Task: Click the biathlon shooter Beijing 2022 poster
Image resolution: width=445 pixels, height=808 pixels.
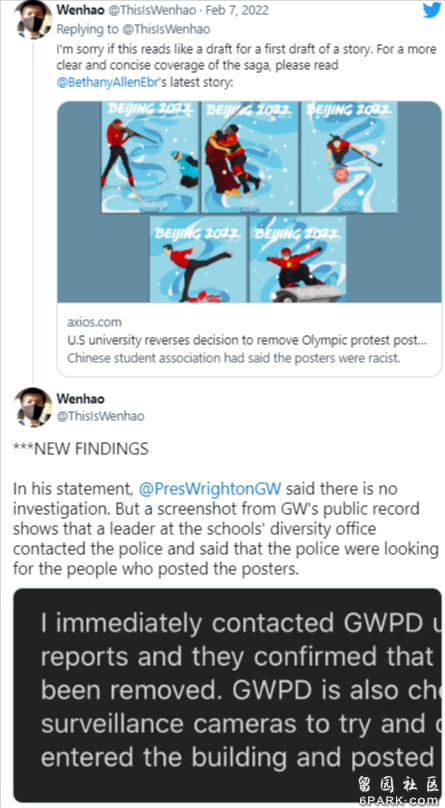Action: pyautogui.click(x=149, y=157)
